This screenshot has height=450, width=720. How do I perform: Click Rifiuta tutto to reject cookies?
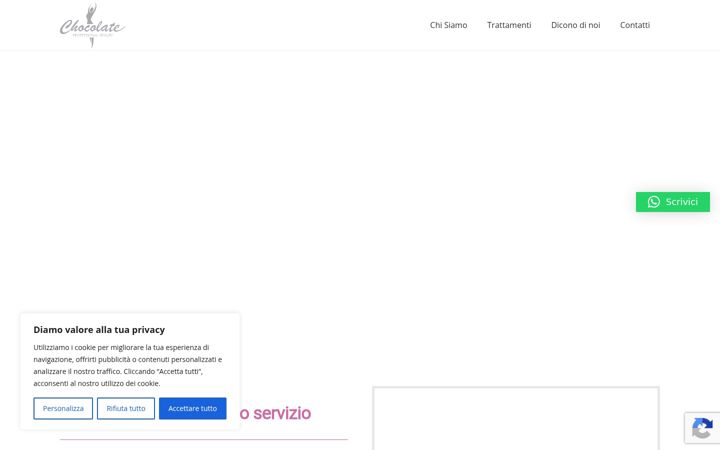pyautogui.click(x=126, y=408)
